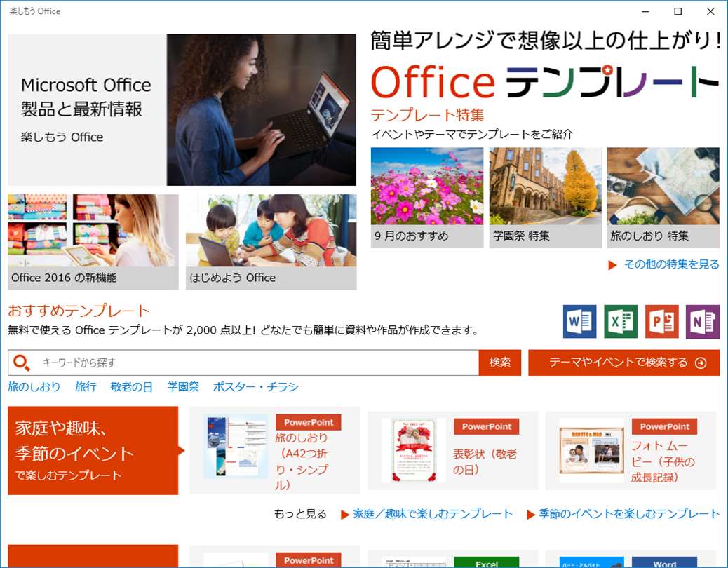The width and height of the screenshot is (728, 568).
Task: Open the Excel templates icon
Action: [x=621, y=322]
